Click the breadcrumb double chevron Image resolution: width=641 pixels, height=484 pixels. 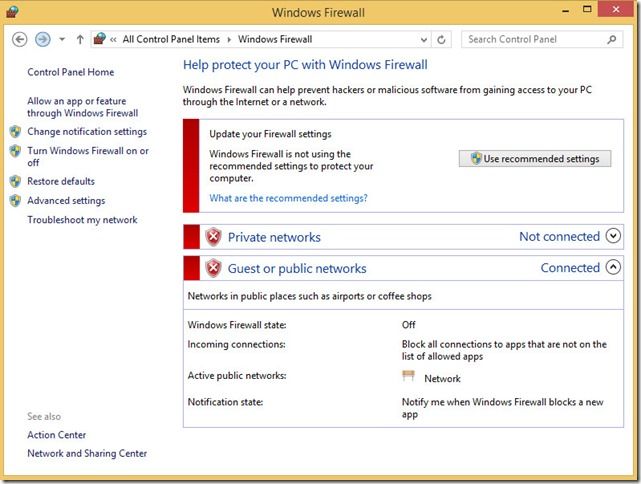point(113,40)
